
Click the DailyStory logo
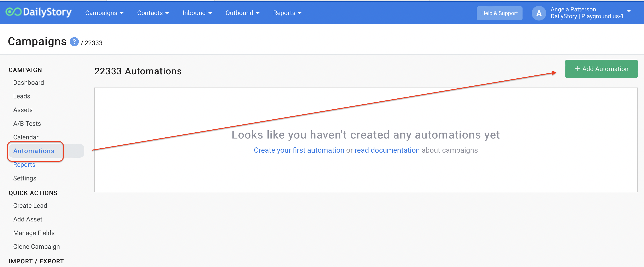[x=39, y=12]
